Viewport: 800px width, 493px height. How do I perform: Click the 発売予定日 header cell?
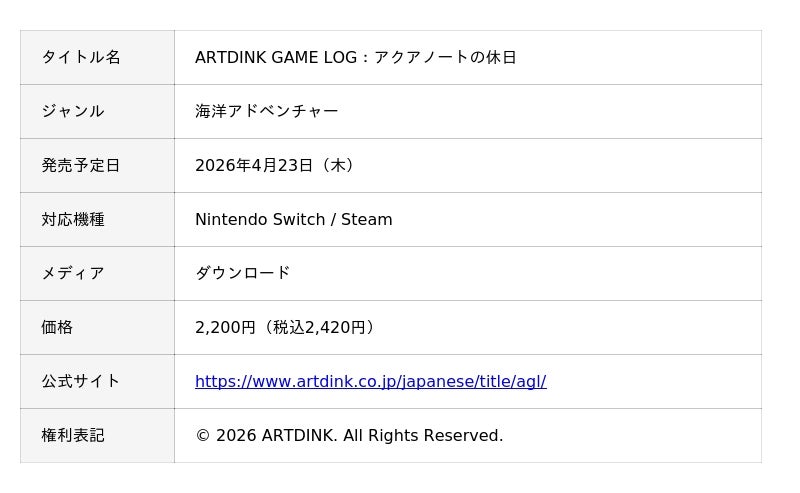tap(81, 165)
